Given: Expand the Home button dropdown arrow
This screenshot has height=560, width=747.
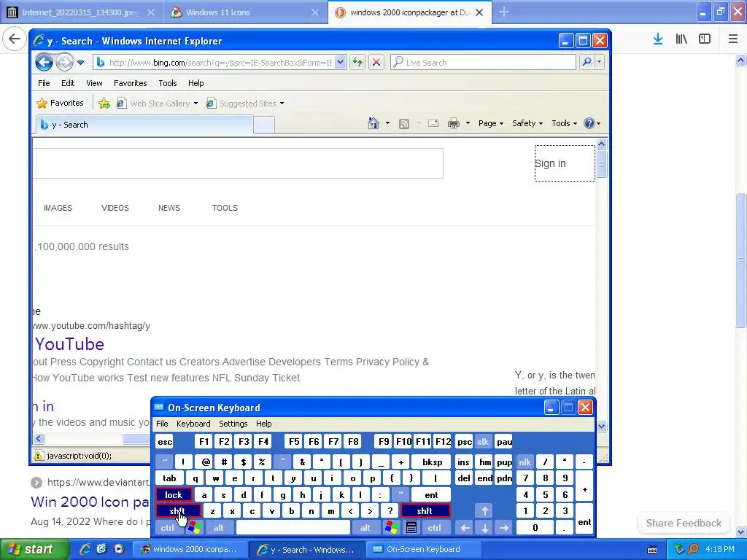Looking at the screenshot, I should point(387,123).
